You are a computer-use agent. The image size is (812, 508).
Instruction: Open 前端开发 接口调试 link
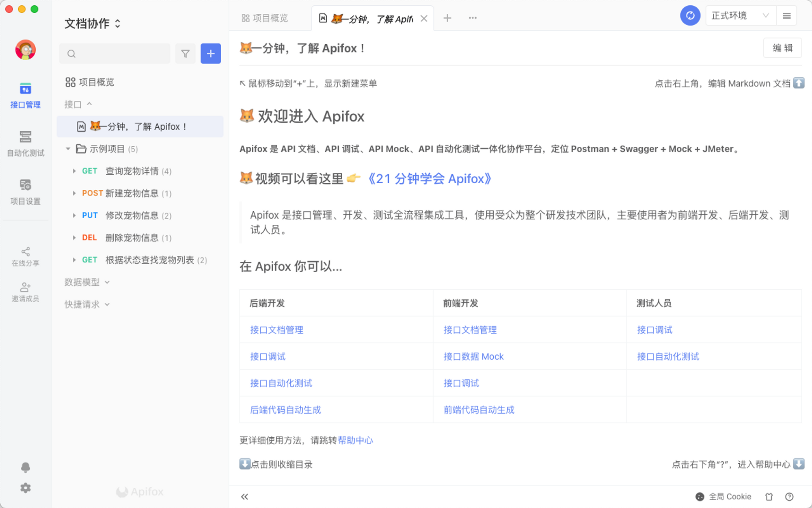[461, 383]
